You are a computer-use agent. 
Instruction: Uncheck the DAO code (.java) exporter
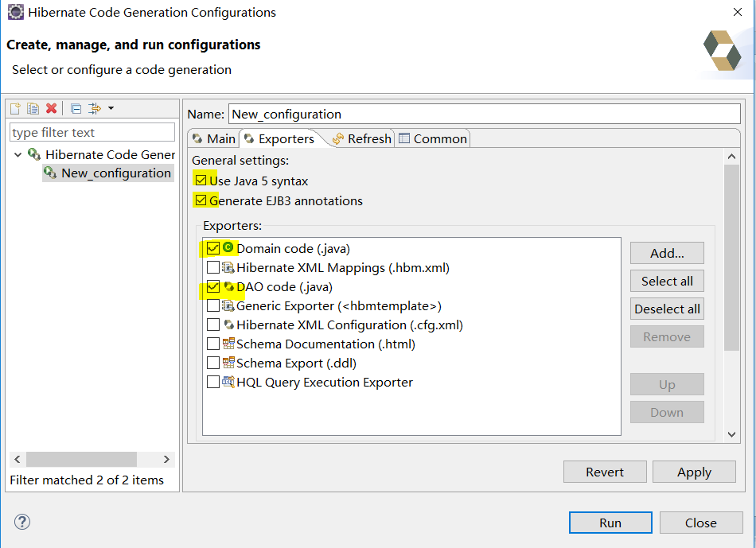(212, 286)
